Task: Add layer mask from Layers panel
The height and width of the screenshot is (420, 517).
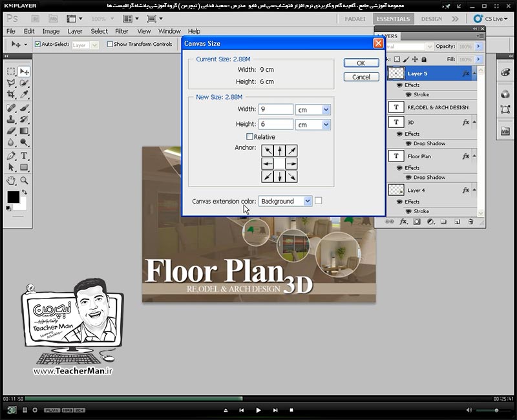Action: point(417,222)
